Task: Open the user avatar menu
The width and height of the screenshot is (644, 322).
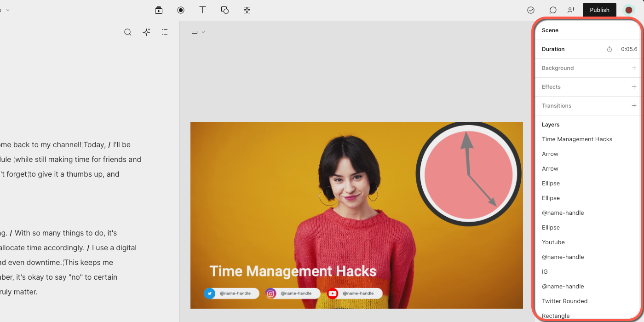Action: coord(628,10)
